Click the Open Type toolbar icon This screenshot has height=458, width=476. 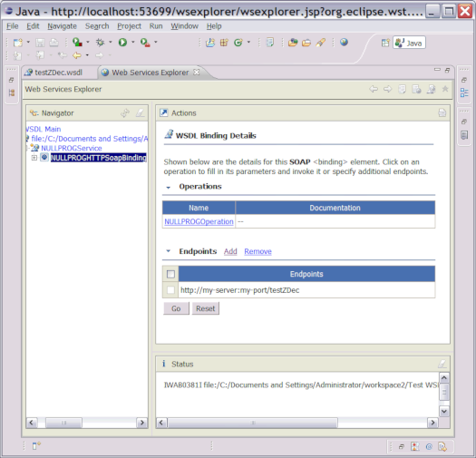tap(293, 43)
